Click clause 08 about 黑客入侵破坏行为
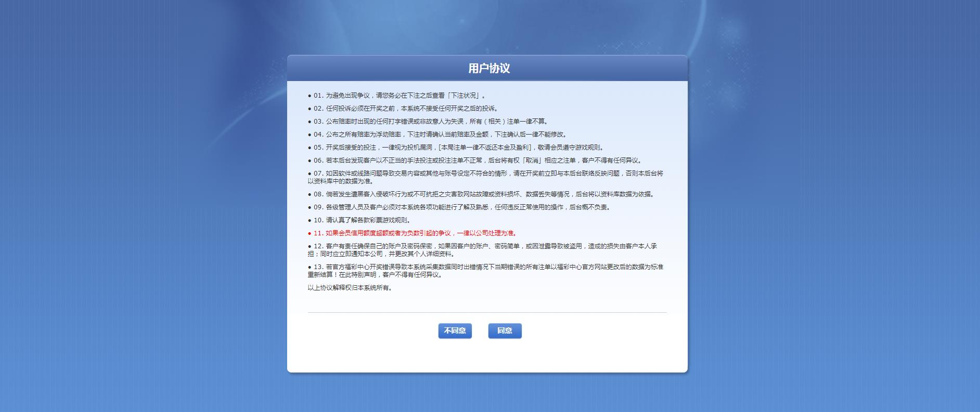The width and height of the screenshot is (980, 412). (481, 194)
